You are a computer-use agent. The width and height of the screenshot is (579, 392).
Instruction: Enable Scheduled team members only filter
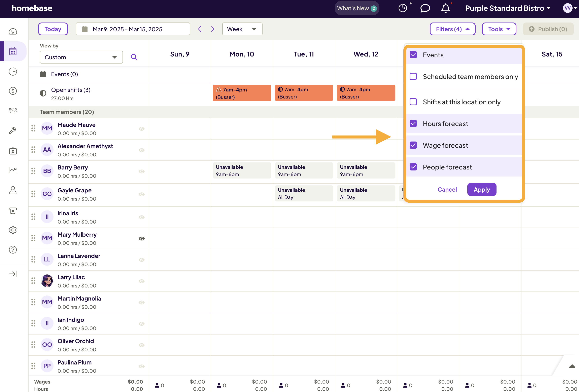click(413, 76)
